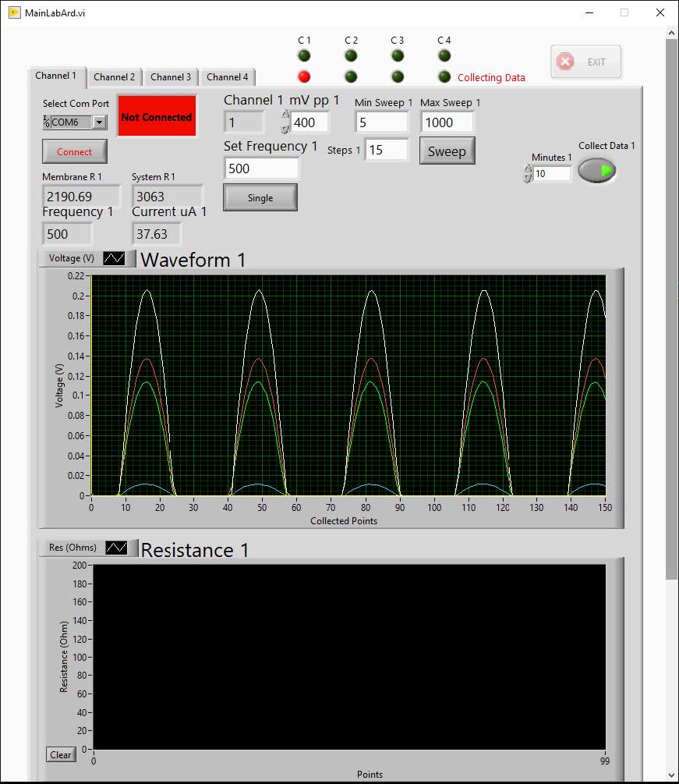Open the COM6 port dropdown

tap(99, 122)
